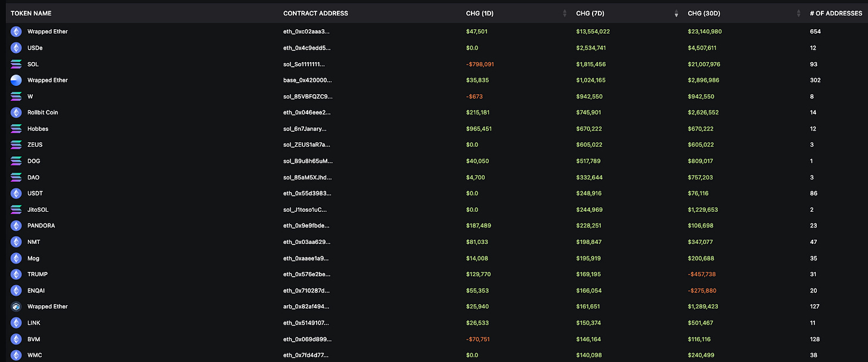The height and width of the screenshot is (362, 868).
Task: Click the $1,229,653 30D value for JitoSOL
Action: click(702, 209)
